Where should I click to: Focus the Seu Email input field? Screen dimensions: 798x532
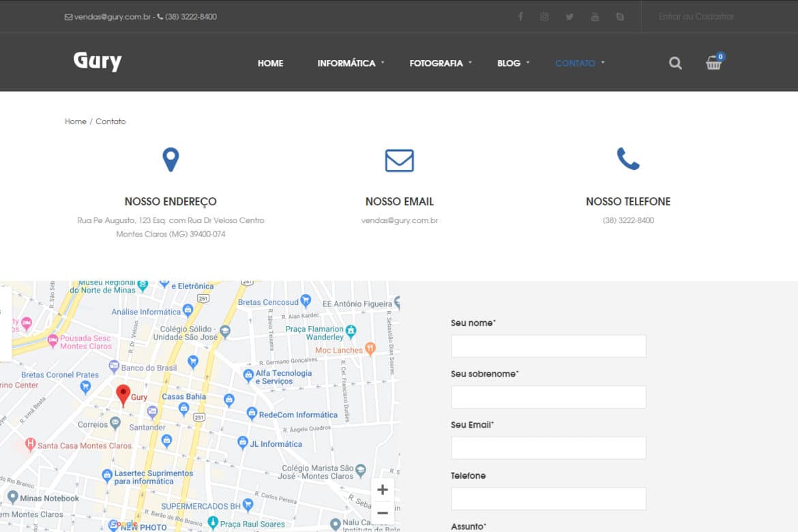[548, 448]
